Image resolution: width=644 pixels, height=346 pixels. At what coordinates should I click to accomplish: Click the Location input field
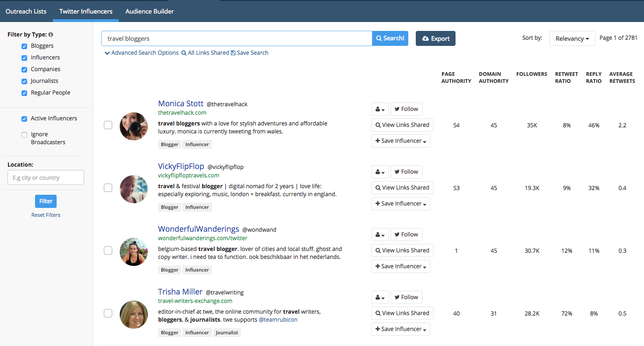[46, 177]
